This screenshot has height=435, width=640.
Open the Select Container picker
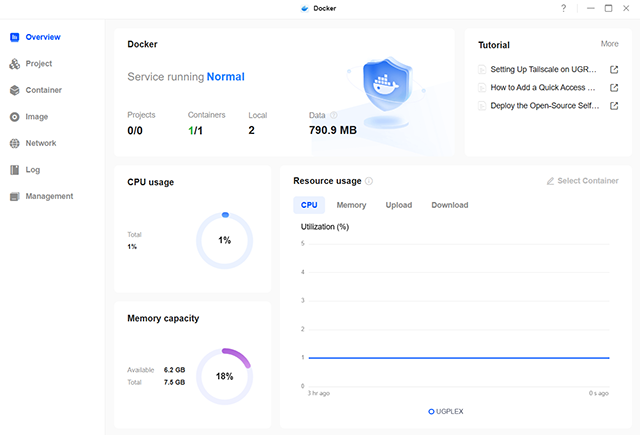click(x=582, y=181)
